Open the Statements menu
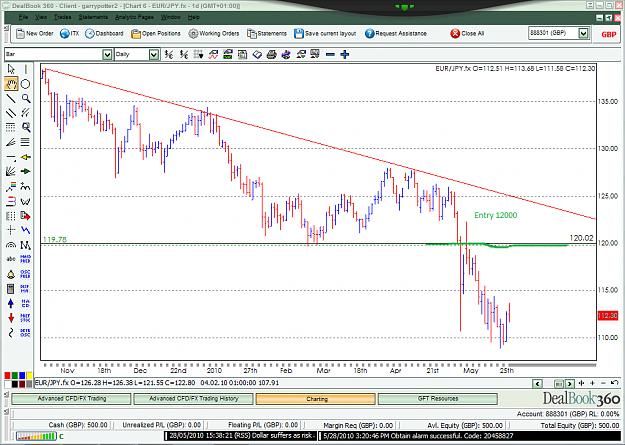 click(93, 17)
